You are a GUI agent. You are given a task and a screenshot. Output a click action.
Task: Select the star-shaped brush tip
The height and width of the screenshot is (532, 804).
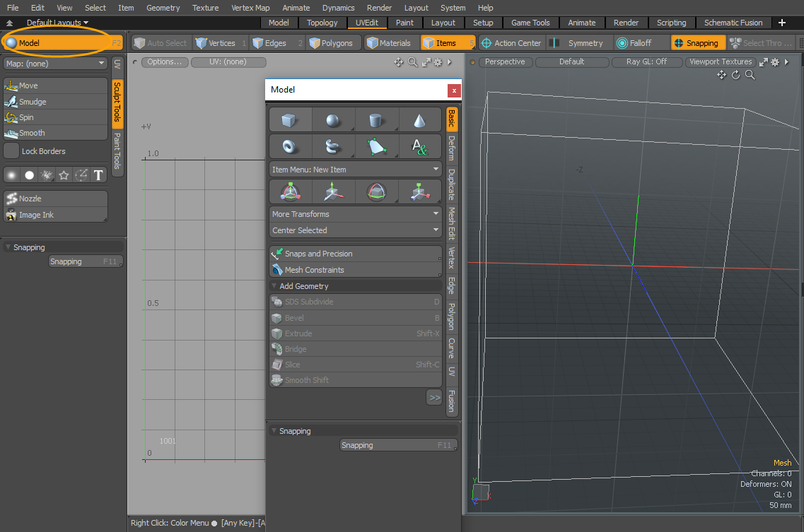64,175
